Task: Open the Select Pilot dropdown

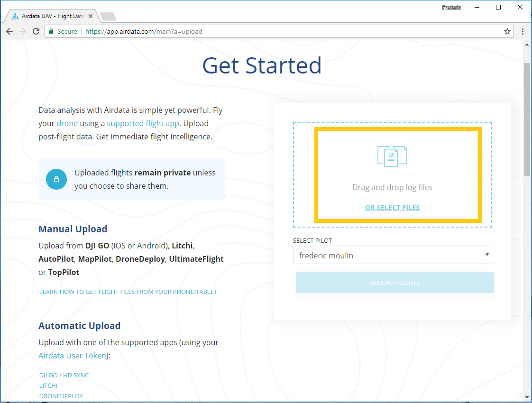Action: pos(393,255)
